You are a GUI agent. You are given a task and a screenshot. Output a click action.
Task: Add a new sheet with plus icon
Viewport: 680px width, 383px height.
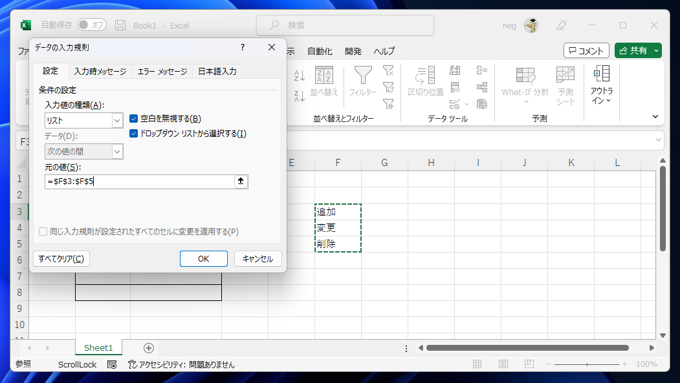(148, 348)
